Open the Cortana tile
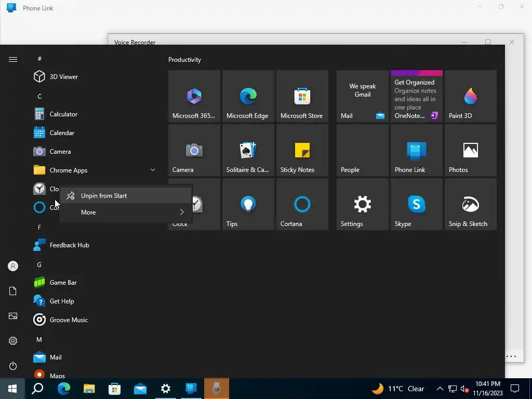The height and width of the screenshot is (399, 532). point(302,204)
